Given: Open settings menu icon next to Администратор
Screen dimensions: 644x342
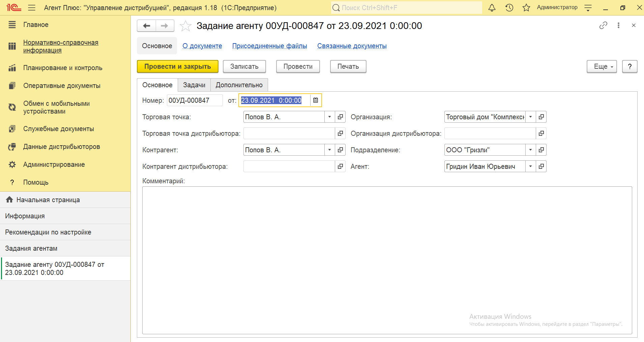Looking at the screenshot, I should (588, 8).
